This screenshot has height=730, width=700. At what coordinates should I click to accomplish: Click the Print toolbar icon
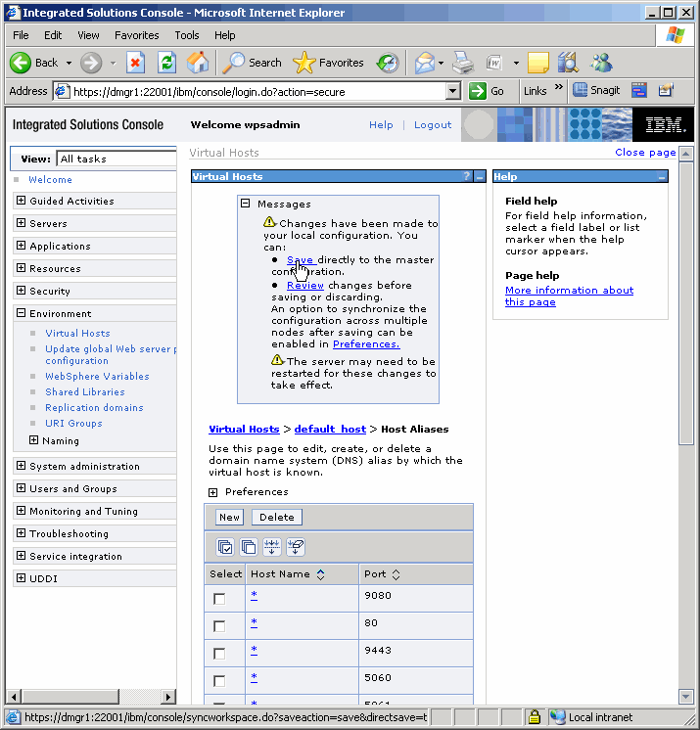click(463, 63)
